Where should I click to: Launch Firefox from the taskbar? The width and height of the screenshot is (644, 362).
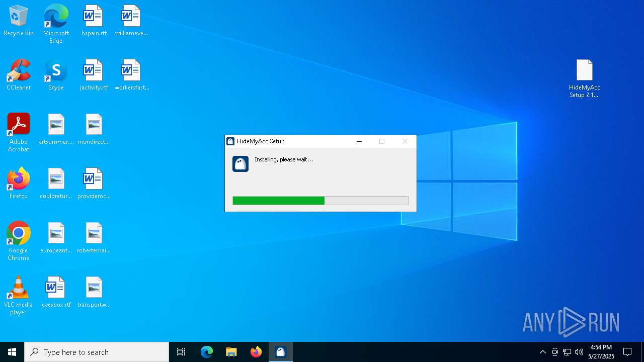coord(256,352)
